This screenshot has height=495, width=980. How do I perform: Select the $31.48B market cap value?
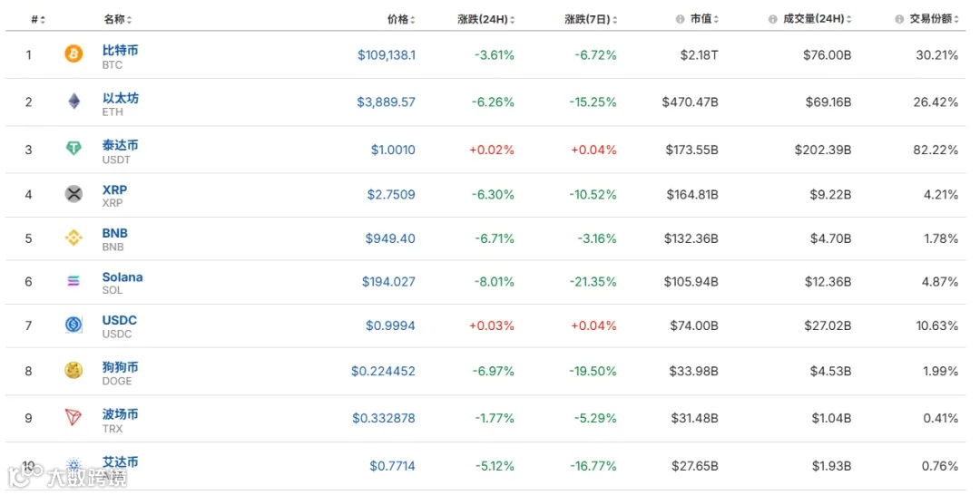tap(695, 418)
